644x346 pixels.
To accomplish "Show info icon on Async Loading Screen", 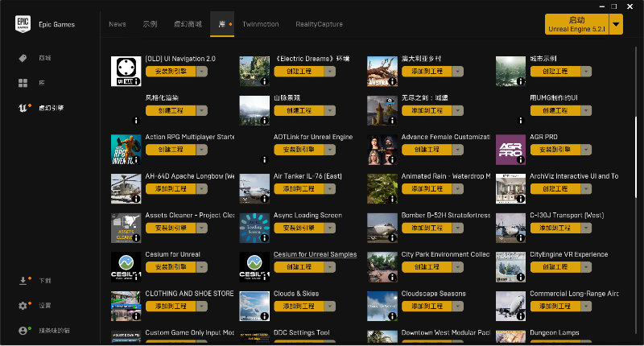I will (x=265, y=237).
